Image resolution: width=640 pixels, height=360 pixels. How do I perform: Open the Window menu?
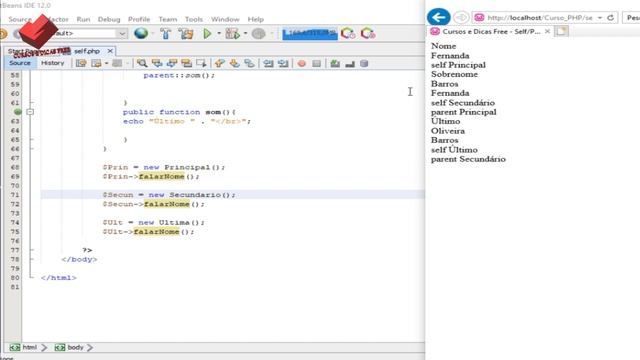pos(225,19)
